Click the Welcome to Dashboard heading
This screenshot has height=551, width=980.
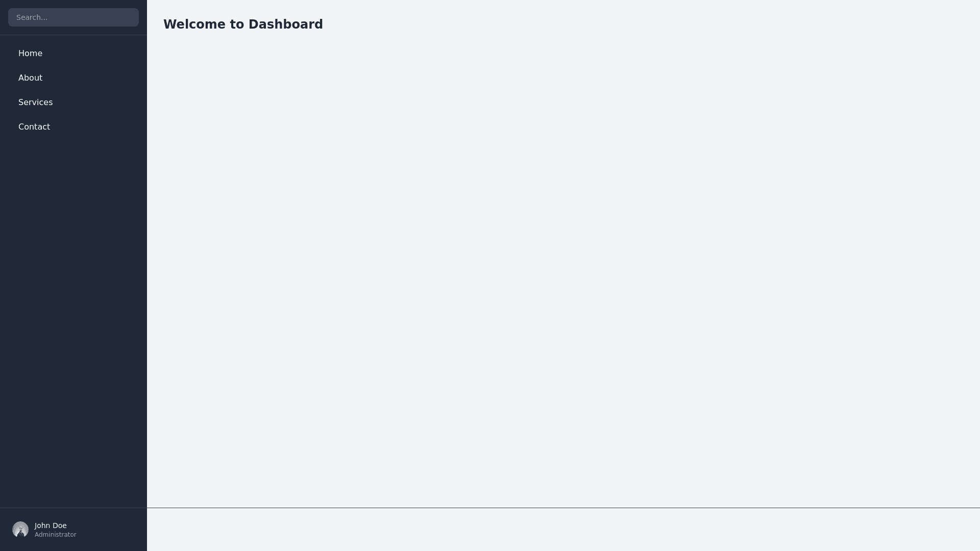pos(243,24)
